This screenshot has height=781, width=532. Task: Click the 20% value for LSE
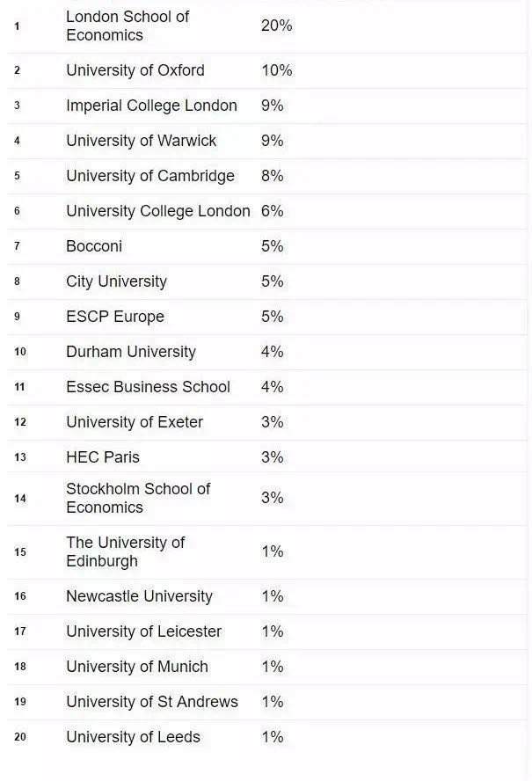click(276, 26)
